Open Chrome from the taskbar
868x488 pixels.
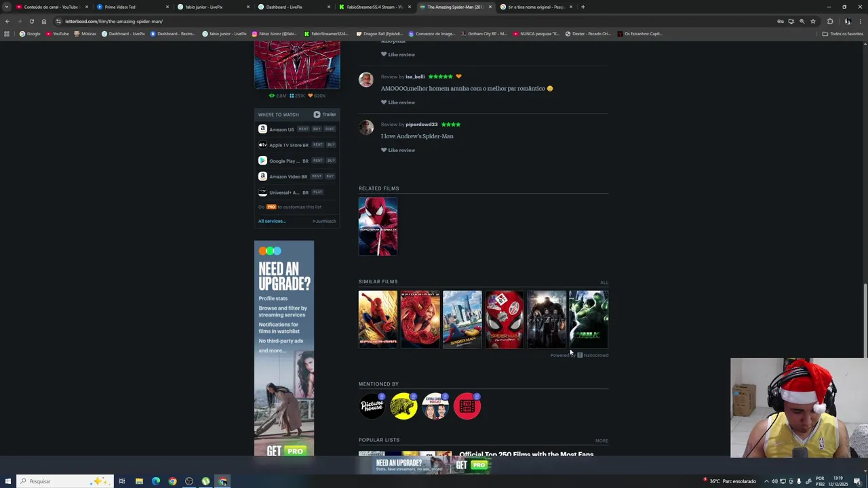coord(172,481)
